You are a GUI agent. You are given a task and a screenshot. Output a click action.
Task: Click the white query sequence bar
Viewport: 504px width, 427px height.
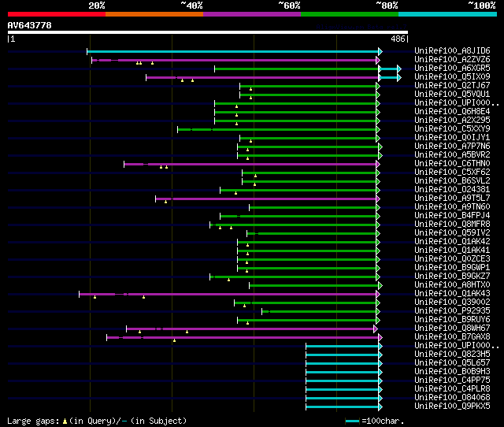(x=208, y=32)
